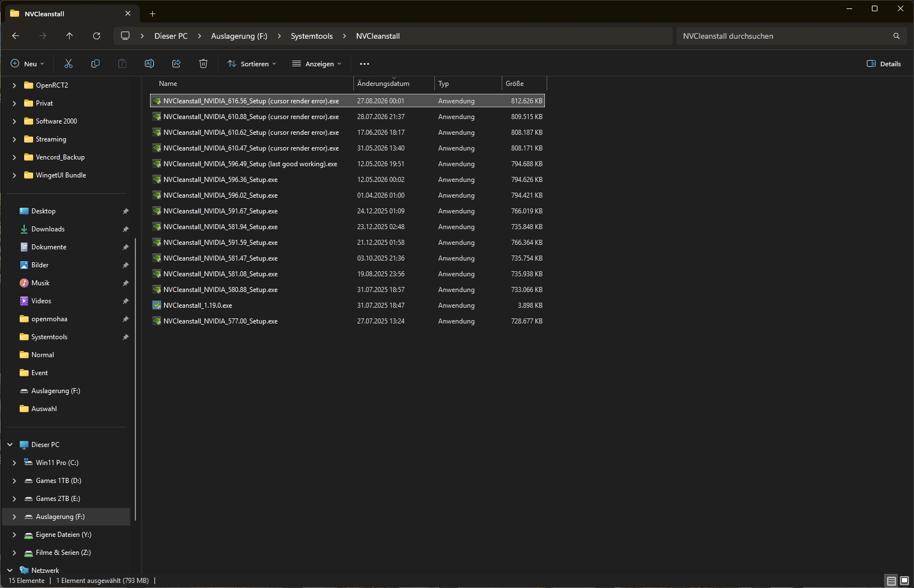
Task: Select the NVCleanstall_1.19.0.exe file icon
Action: (x=157, y=306)
